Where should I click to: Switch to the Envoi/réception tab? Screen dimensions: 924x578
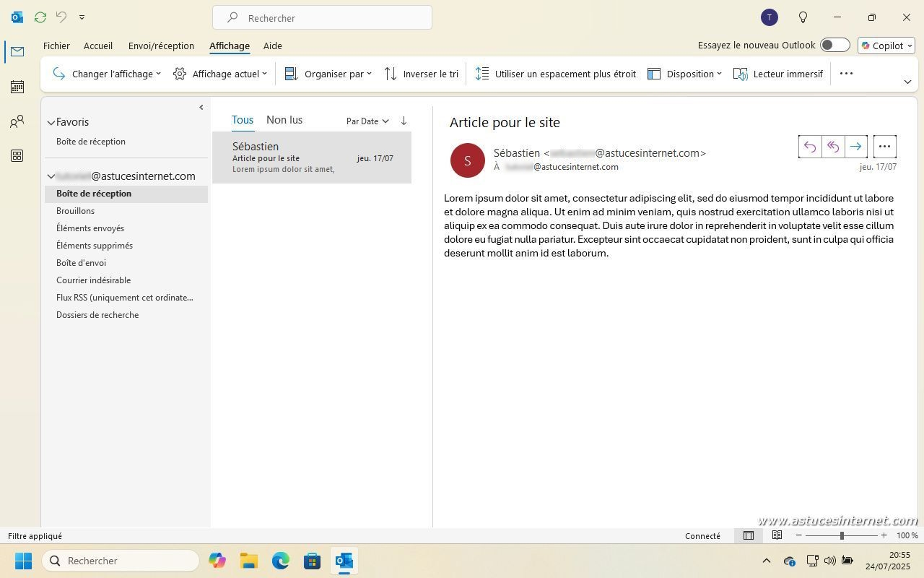pos(161,46)
